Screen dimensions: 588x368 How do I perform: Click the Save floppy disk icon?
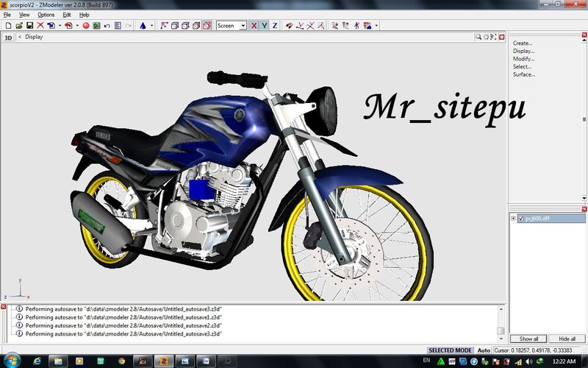click(29, 26)
